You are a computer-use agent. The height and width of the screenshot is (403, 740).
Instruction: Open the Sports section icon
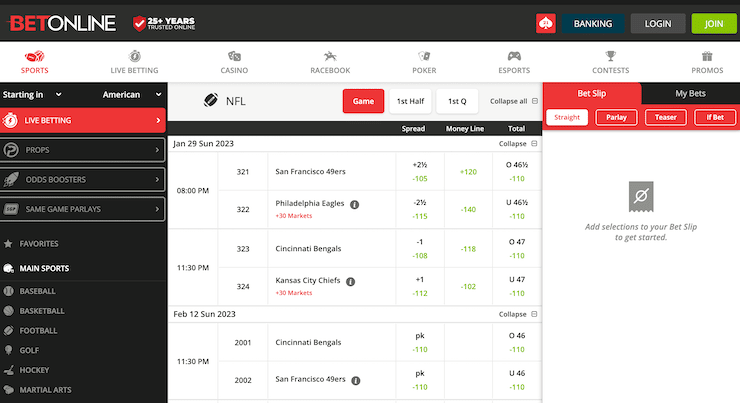point(34,57)
